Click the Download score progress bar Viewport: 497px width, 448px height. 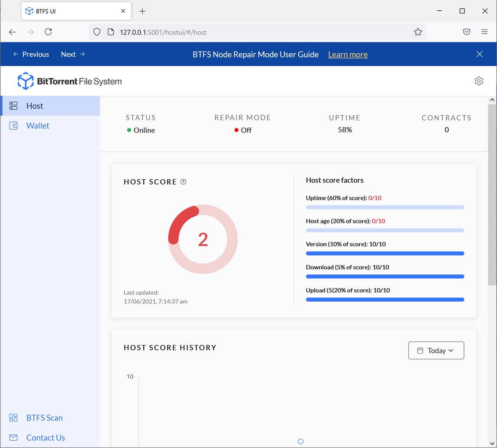click(385, 277)
